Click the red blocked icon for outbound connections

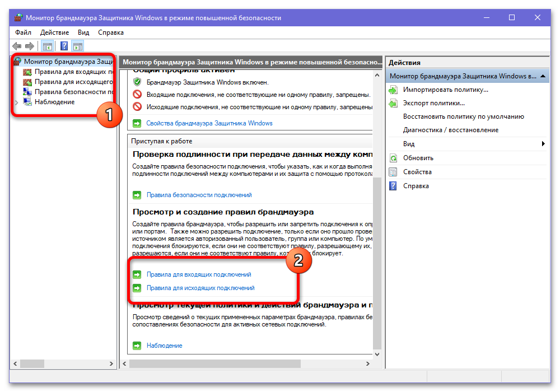pyautogui.click(x=137, y=107)
